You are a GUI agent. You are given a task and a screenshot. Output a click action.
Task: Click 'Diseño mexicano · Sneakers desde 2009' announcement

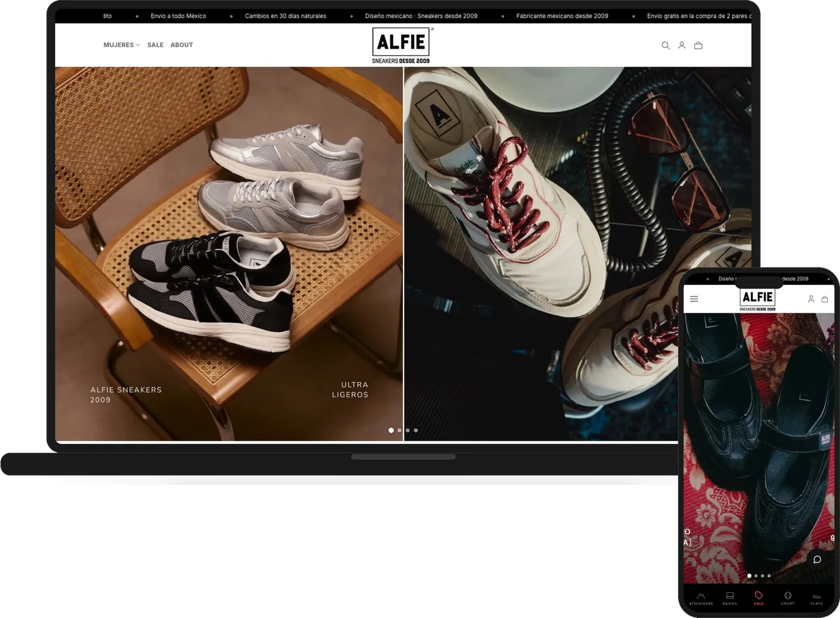pos(421,16)
